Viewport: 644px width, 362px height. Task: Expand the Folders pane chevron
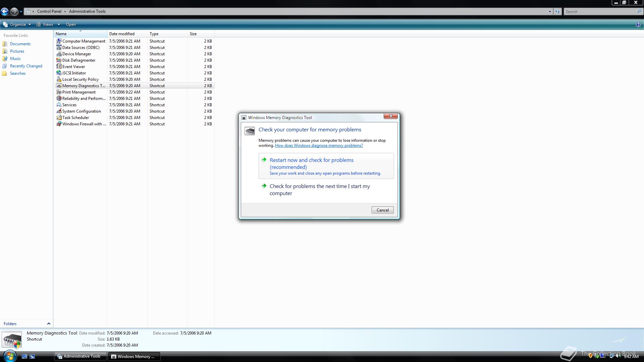coord(49,324)
